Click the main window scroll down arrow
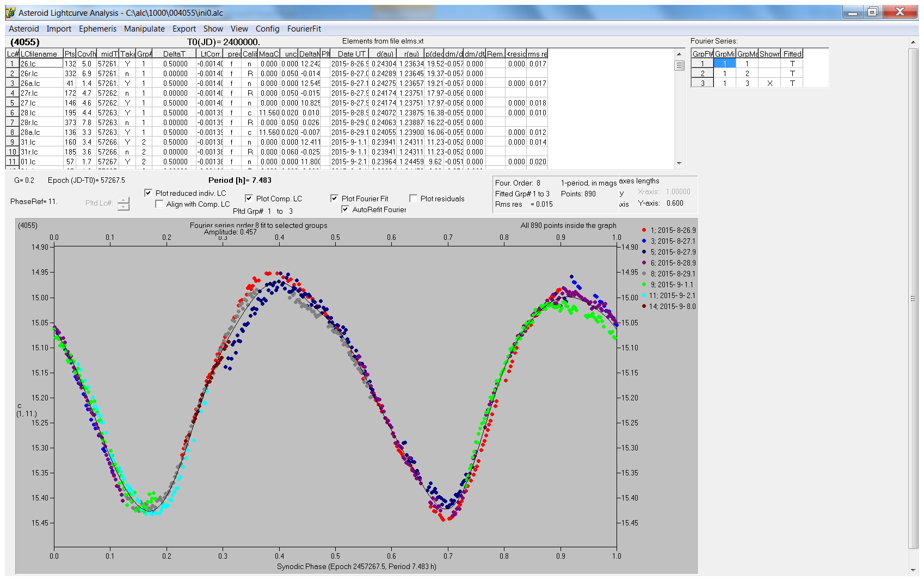 point(913,570)
